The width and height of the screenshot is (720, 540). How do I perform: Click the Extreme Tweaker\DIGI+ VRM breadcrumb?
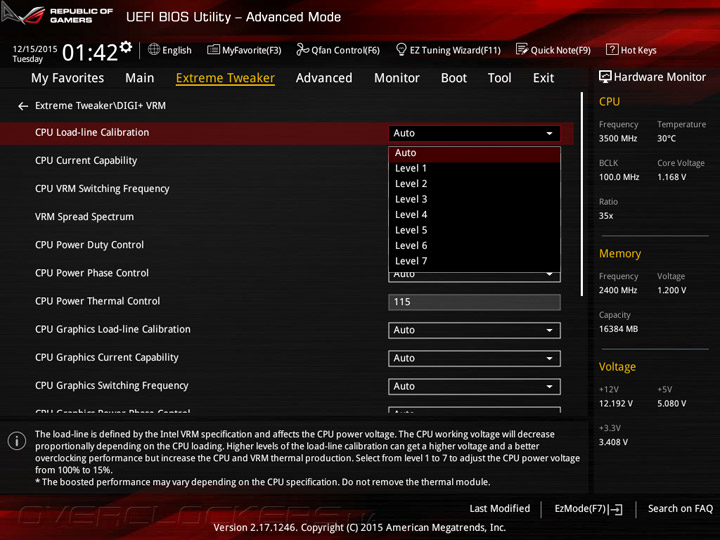pyautogui.click(x=101, y=106)
